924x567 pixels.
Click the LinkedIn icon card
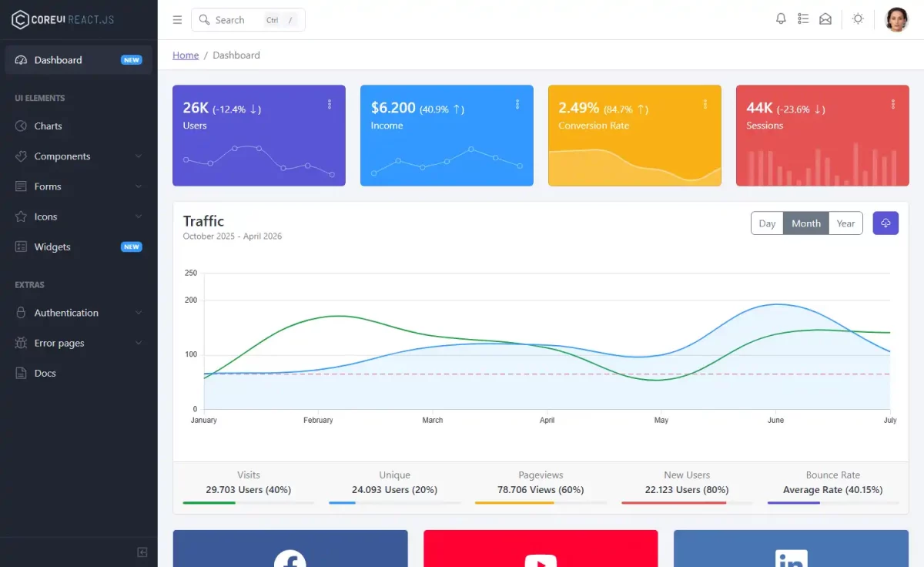coord(791,549)
